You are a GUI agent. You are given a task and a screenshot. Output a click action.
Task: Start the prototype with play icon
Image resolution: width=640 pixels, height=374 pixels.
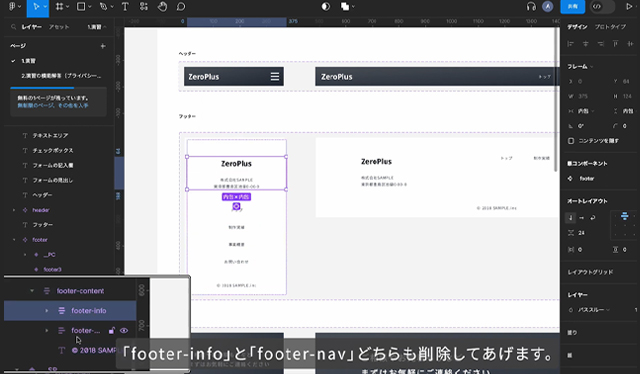pyautogui.click(x=629, y=7)
